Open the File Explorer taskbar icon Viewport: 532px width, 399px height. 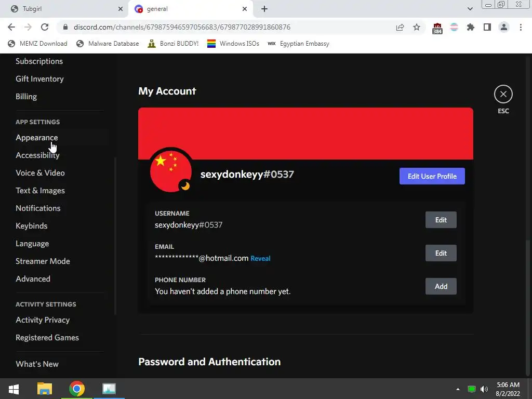pyautogui.click(x=45, y=389)
